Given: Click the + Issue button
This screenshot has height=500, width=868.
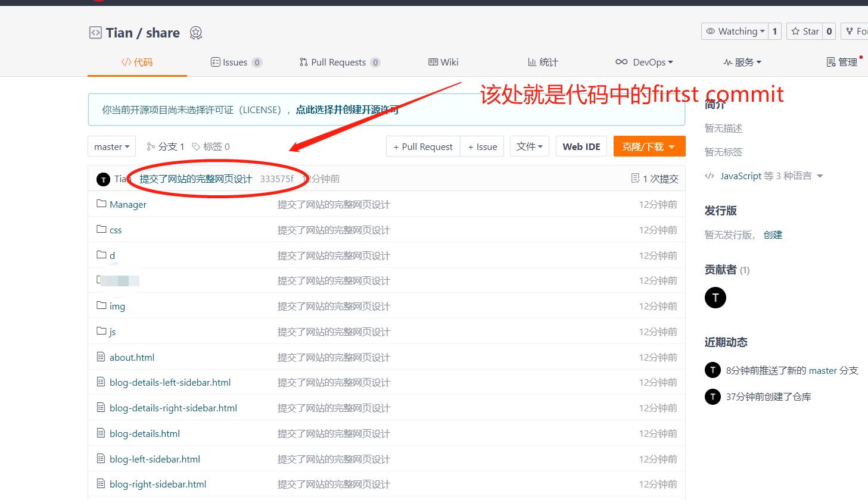Looking at the screenshot, I should (483, 146).
